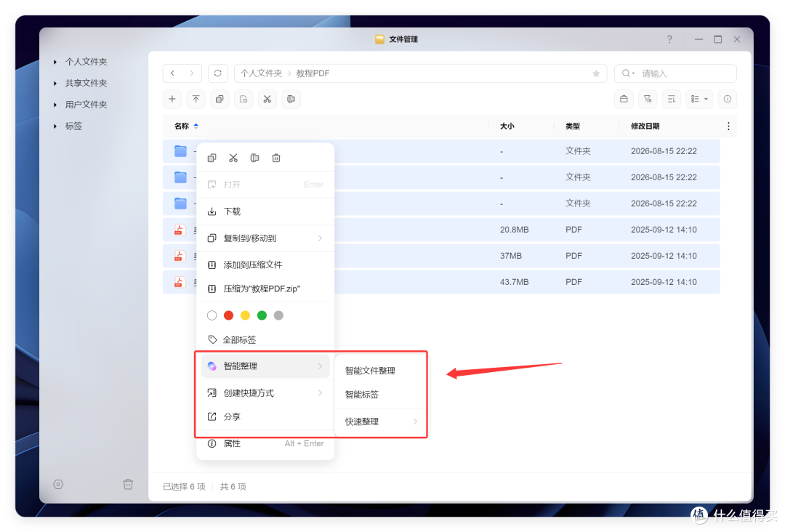Select 压缩为"教程PDF.zip" option
The width and height of the screenshot is (785, 532).
265,289
